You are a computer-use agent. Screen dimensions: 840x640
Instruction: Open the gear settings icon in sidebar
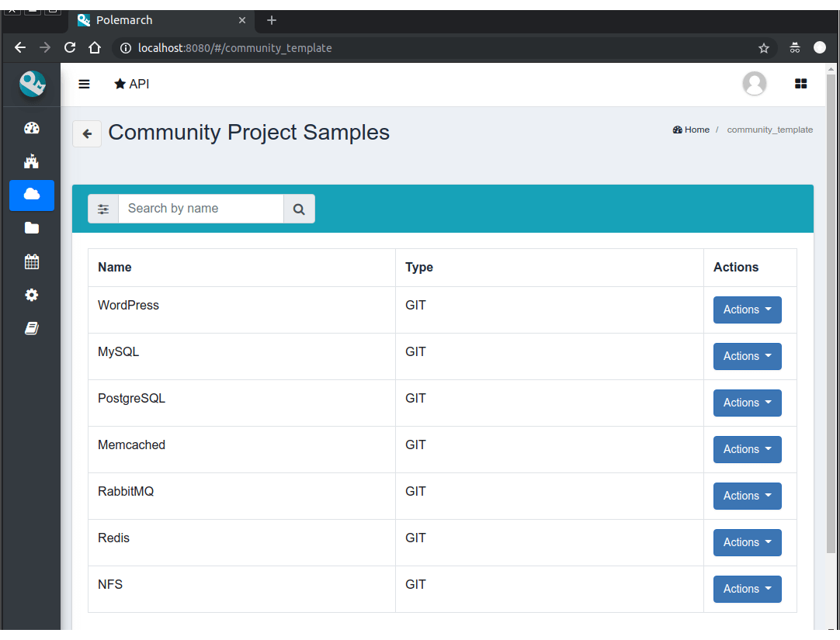(32, 295)
